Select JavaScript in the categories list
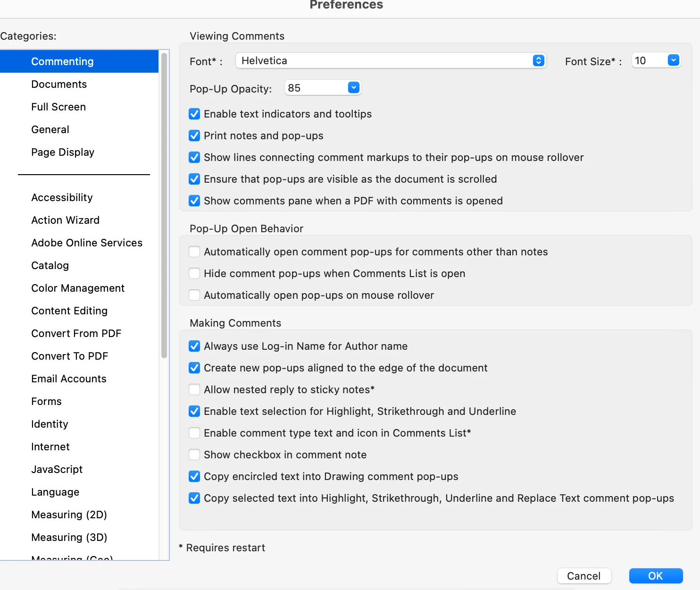The image size is (700, 590). coord(57,470)
